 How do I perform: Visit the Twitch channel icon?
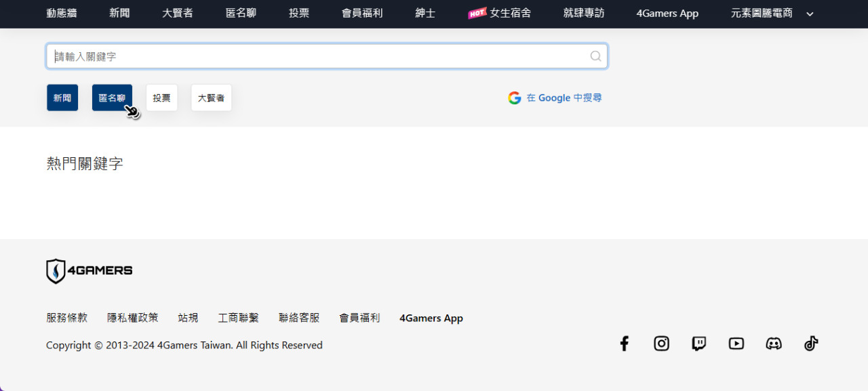coord(698,344)
